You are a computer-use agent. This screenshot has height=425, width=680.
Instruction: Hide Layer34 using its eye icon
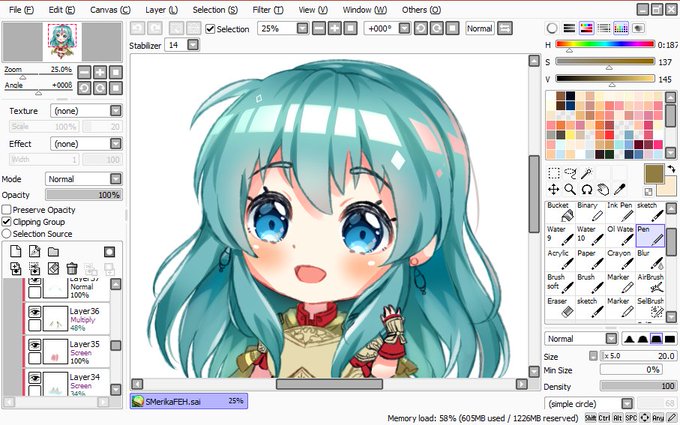click(x=35, y=378)
